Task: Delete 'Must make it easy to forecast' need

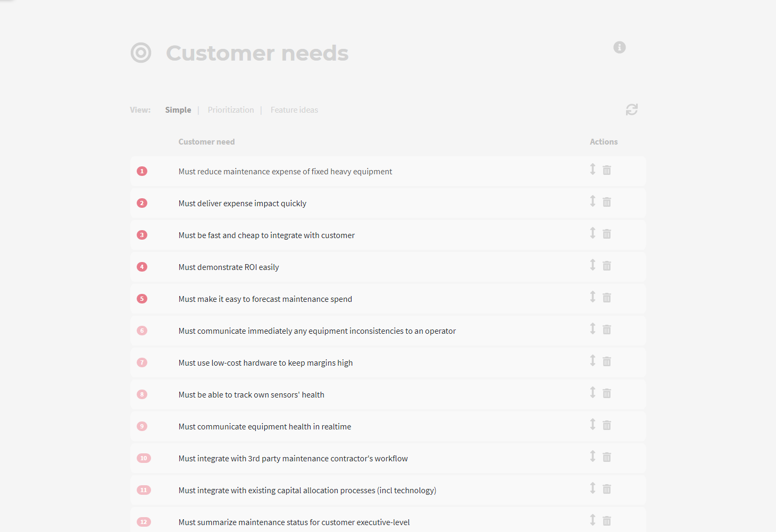Action: tap(607, 298)
